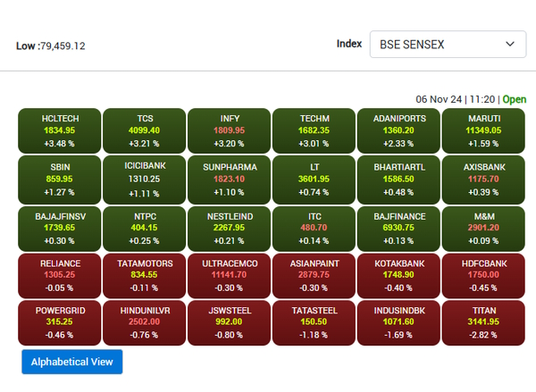
Task: Select the TITAN stock tile
Action: coord(483,323)
